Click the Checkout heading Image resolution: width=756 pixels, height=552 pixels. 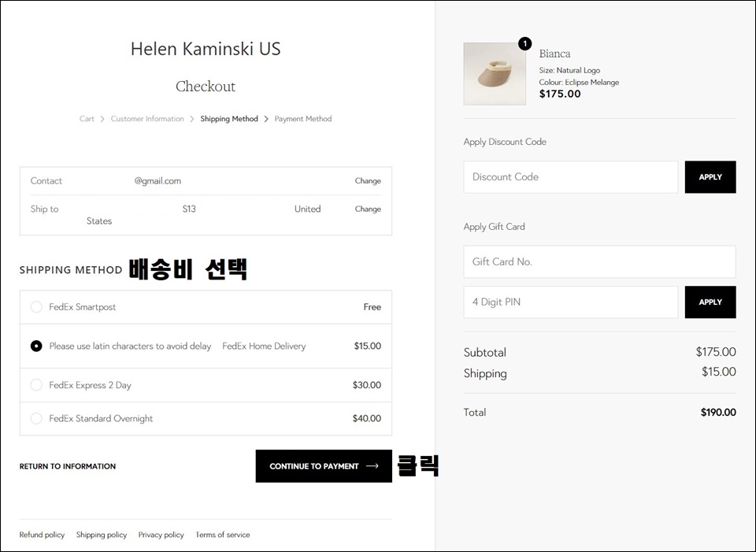click(x=206, y=87)
